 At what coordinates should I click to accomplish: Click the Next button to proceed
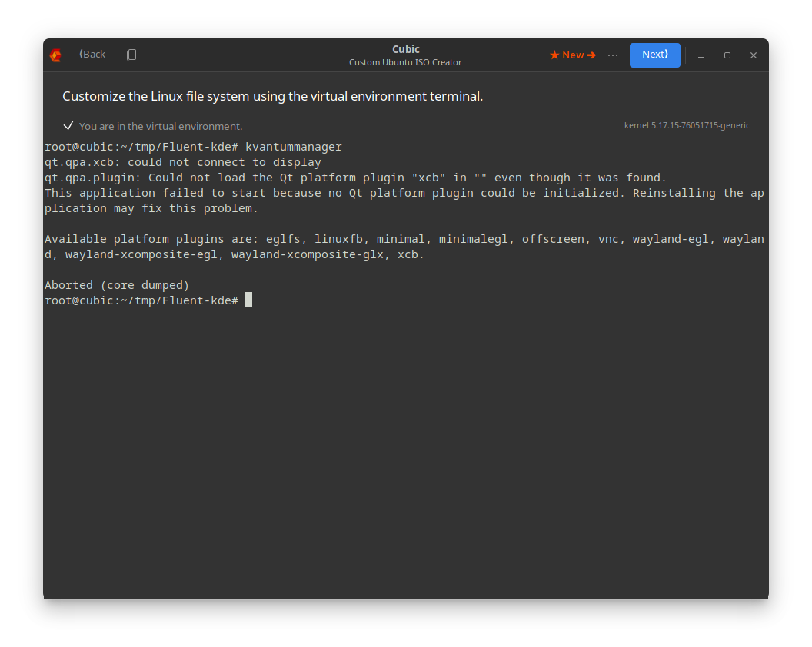(x=654, y=55)
